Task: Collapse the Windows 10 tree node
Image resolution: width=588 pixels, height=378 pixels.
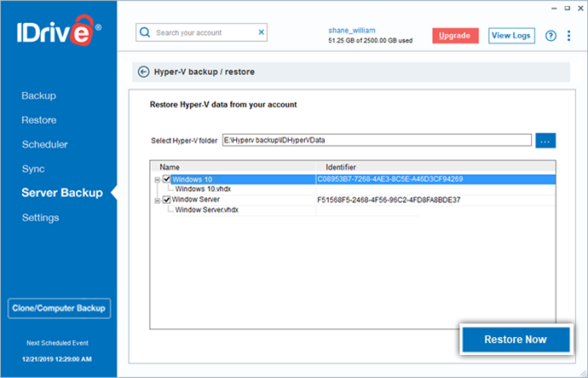Action: (x=157, y=180)
